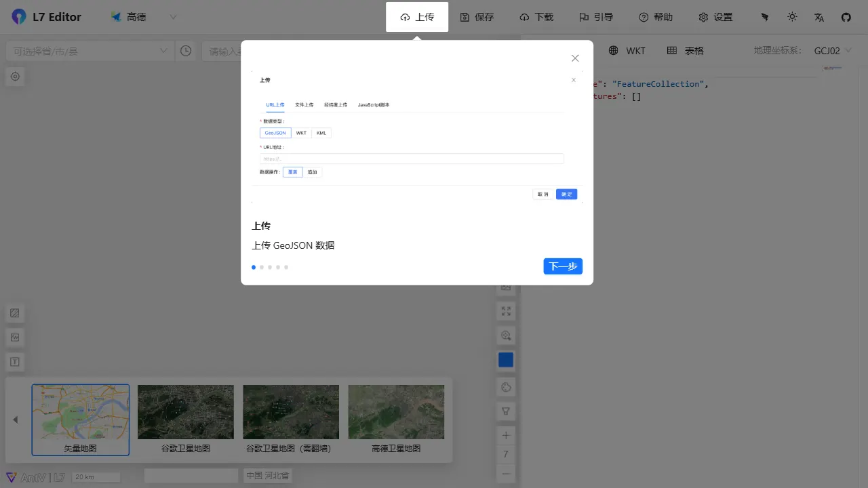Start the 引导 guide tour
Viewport: 868px width, 488px height.
coord(596,17)
